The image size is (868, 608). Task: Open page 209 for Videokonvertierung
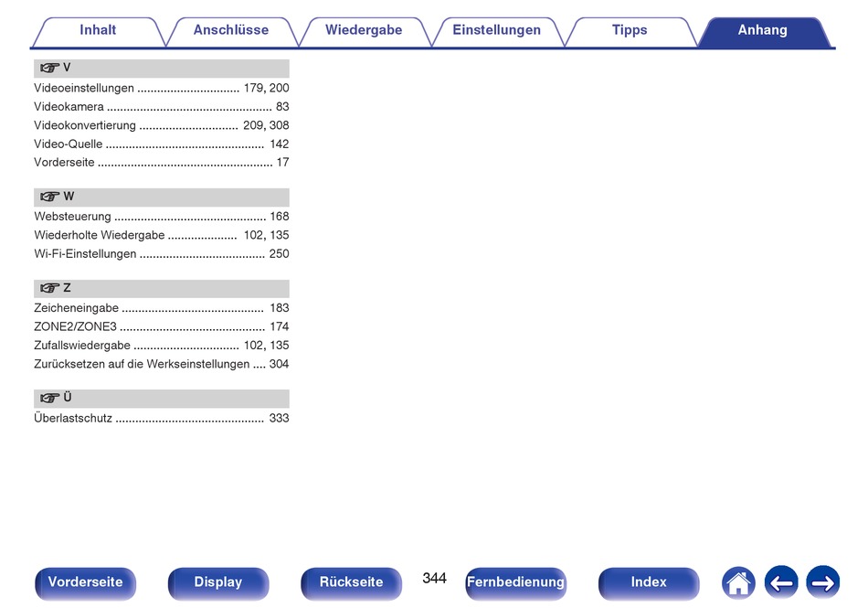click(253, 125)
